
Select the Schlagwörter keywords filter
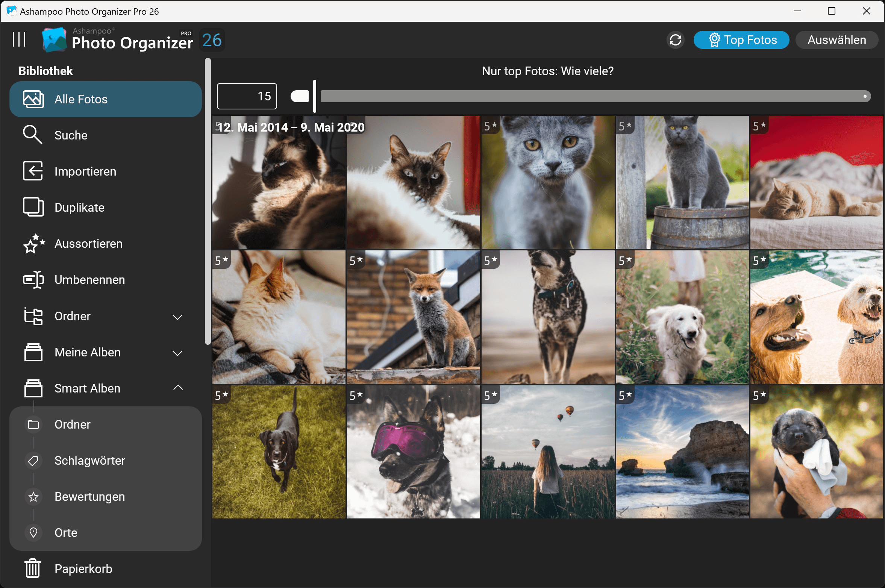coord(90,460)
